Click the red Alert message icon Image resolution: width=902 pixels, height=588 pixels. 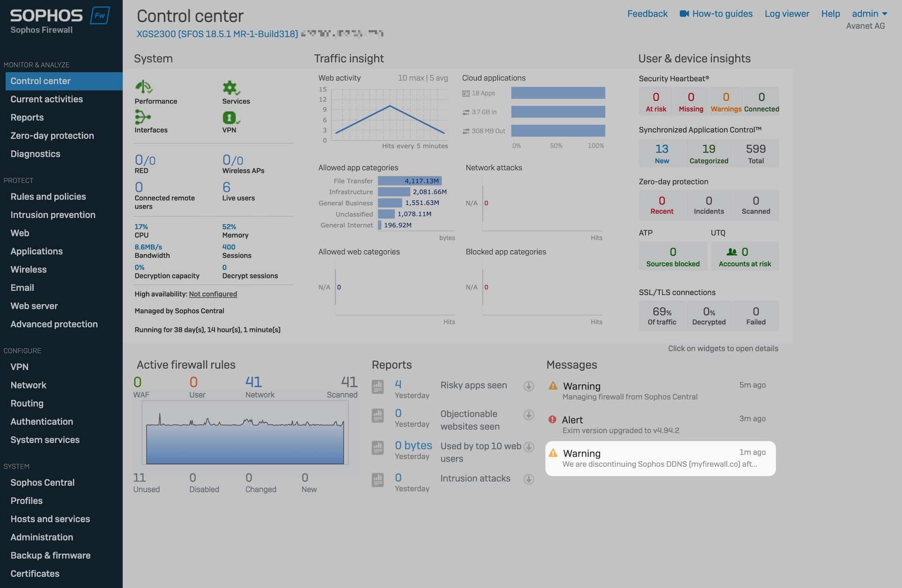(552, 419)
